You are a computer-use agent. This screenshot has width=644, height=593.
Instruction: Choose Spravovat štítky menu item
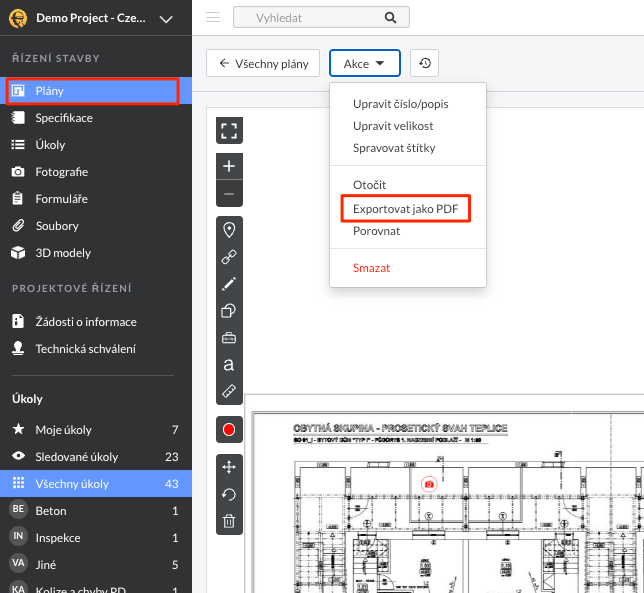pyautogui.click(x=394, y=148)
